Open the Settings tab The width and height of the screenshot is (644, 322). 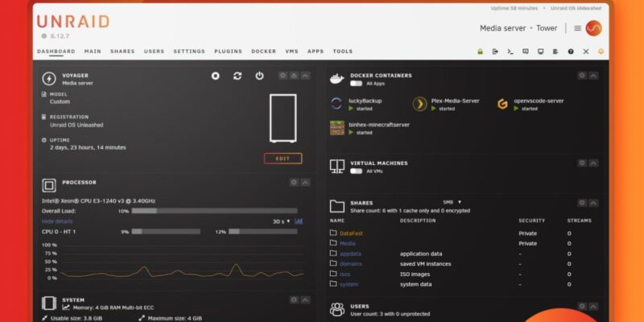[x=189, y=52]
